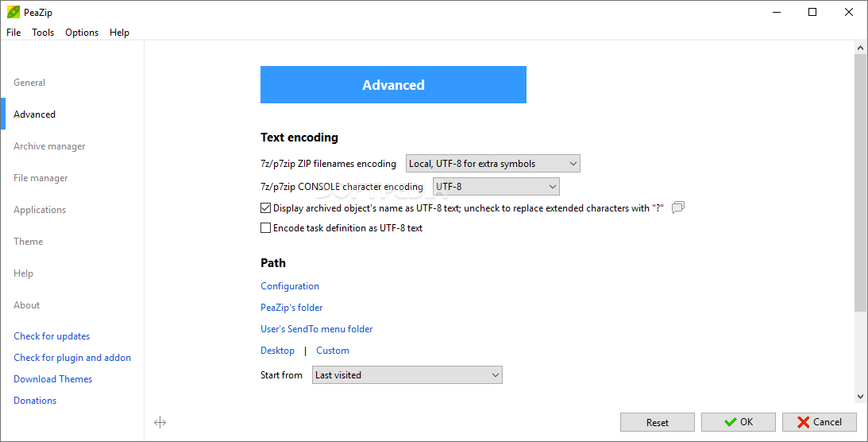The width and height of the screenshot is (868, 442).
Task: Click the comment bubble hint icon
Action: 678,207
